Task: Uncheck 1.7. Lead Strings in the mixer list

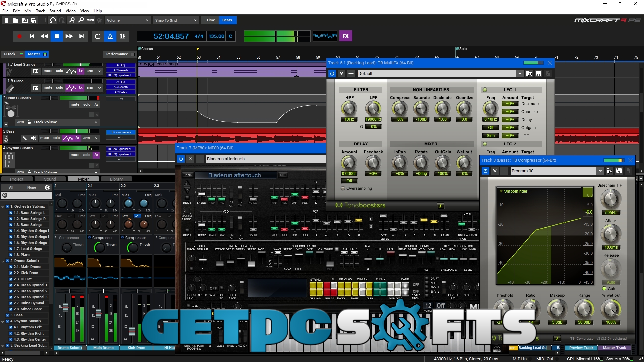Action: (x=11, y=249)
